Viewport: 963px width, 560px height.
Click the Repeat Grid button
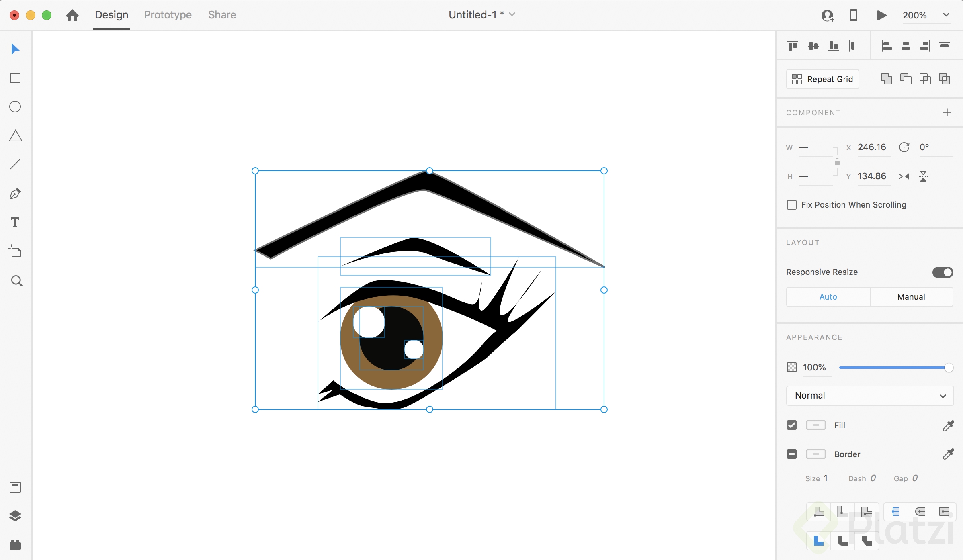click(x=822, y=79)
